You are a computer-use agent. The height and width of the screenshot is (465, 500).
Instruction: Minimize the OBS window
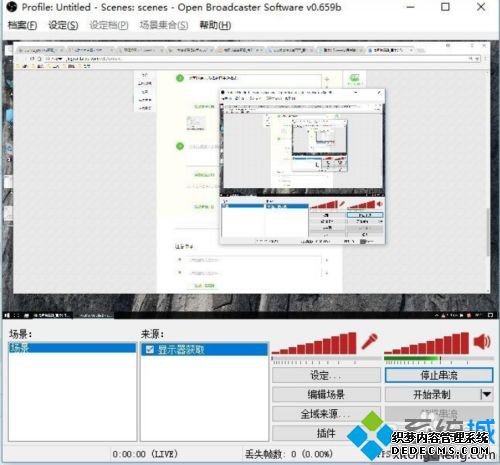coord(411,7)
